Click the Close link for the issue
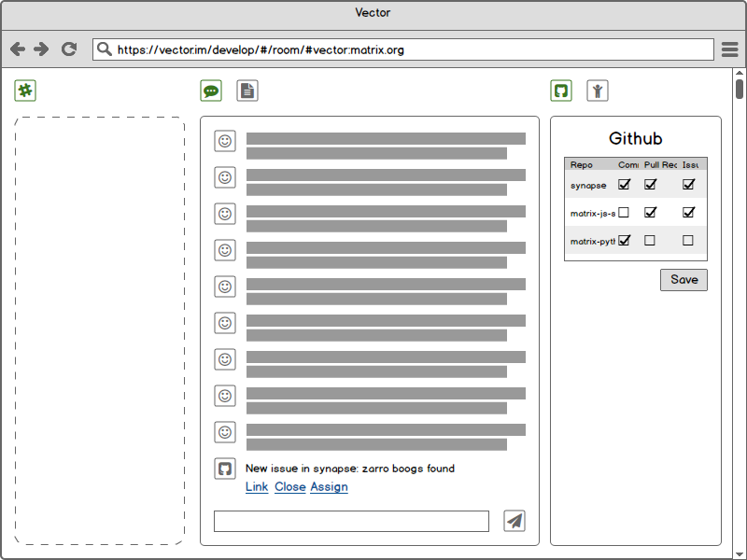The width and height of the screenshot is (747, 560). click(289, 487)
